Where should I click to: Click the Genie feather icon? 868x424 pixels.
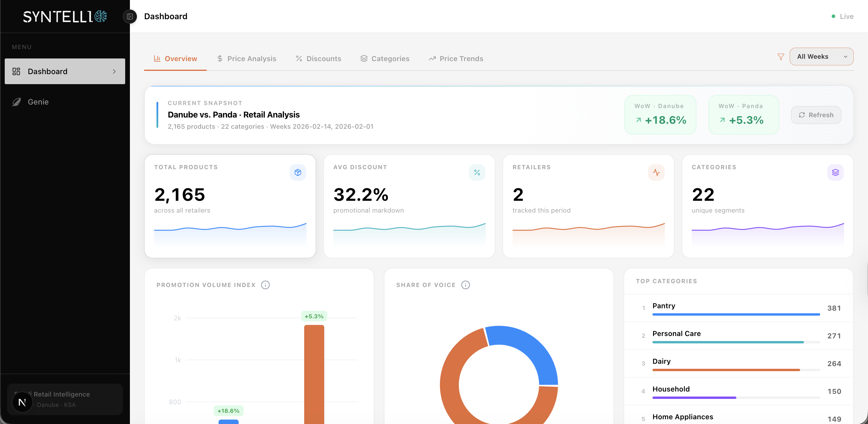[x=16, y=102]
